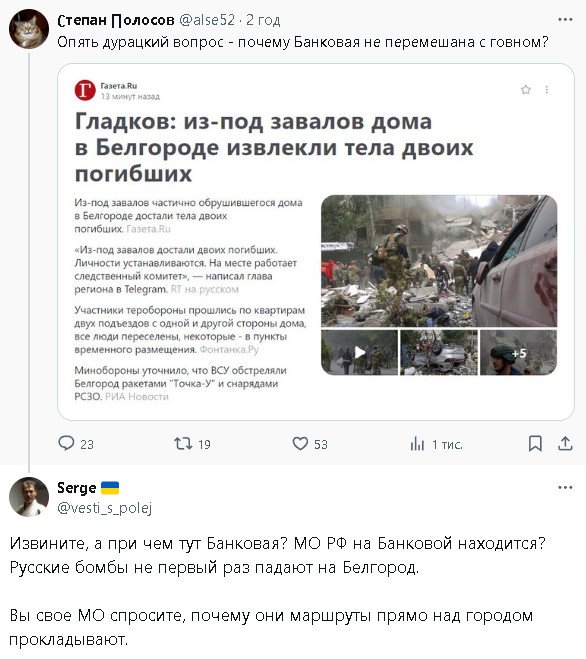The width and height of the screenshot is (586, 659).
Task: Play the video thumbnail in article gallery
Action: [359, 352]
